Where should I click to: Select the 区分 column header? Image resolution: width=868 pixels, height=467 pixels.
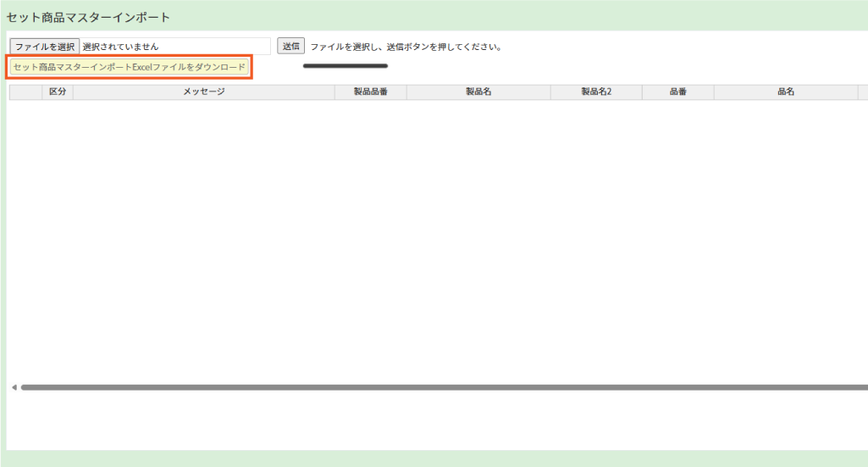coord(58,92)
